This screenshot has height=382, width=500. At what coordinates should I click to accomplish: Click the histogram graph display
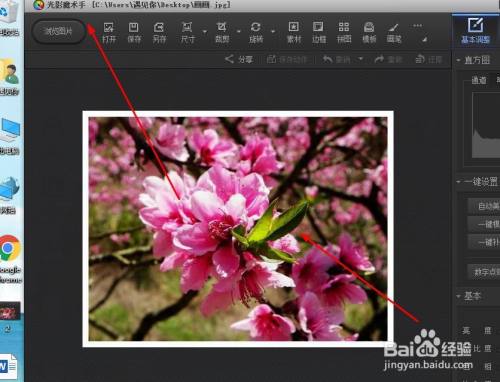[486, 125]
